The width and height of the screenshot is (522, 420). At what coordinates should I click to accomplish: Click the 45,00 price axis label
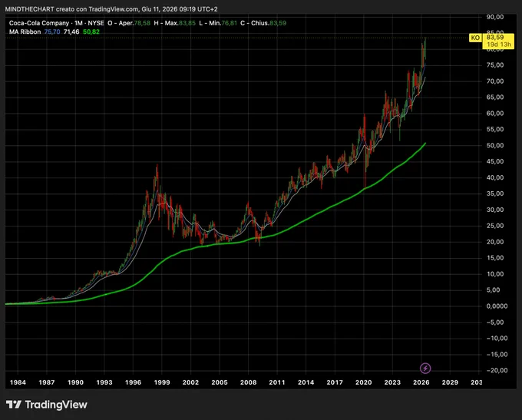pyautogui.click(x=495, y=161)
